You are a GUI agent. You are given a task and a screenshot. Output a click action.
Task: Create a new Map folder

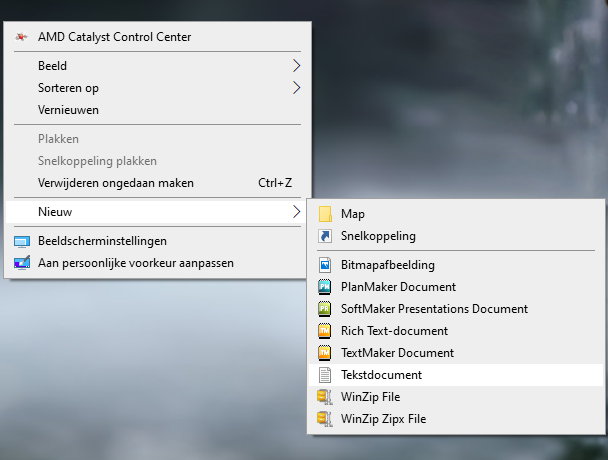(x=353, y=214)
